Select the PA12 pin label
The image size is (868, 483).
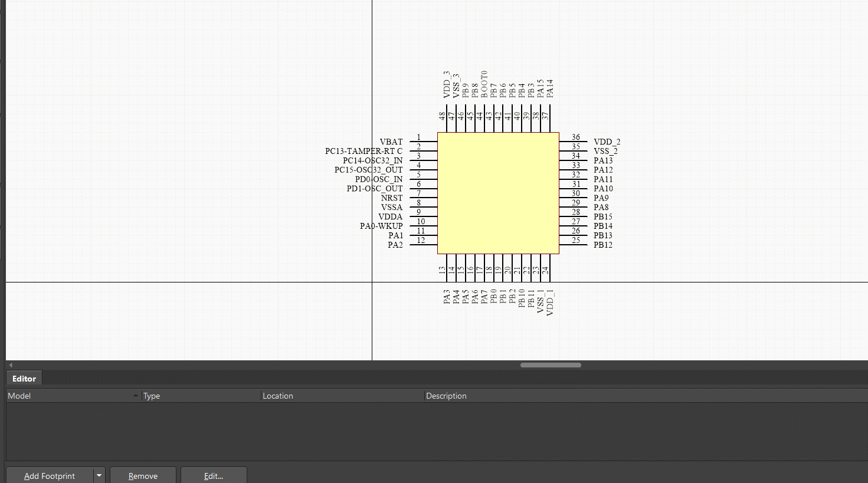click(x=603, y=170)
